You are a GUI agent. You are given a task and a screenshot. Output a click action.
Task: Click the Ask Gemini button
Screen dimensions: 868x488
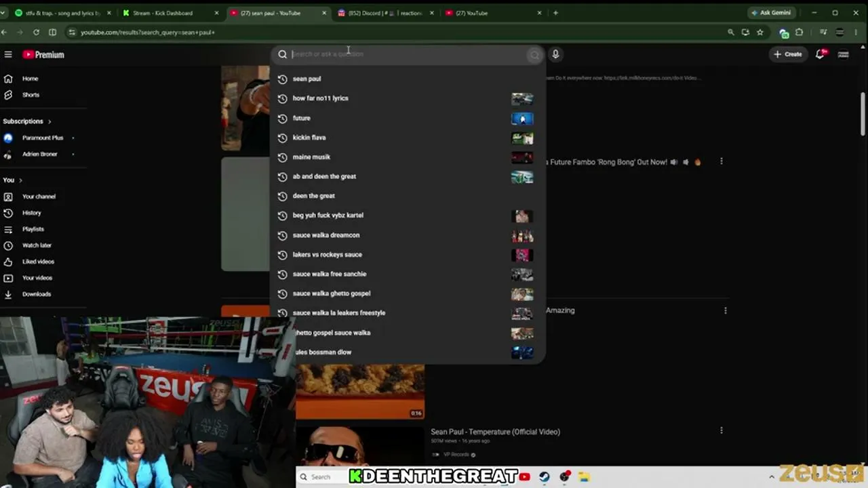[x=771, y=13]
